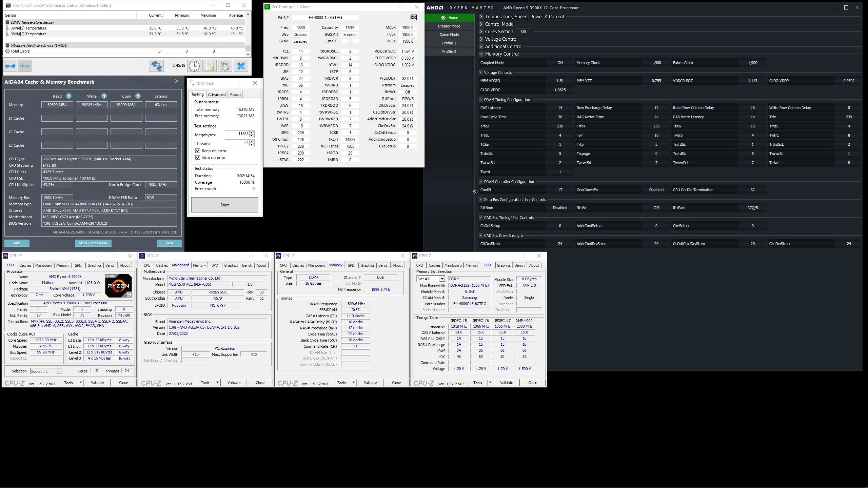Click Tools button in CPU-Z CPU window
Viewport: 868px width, 488px height.
(68, 383)
